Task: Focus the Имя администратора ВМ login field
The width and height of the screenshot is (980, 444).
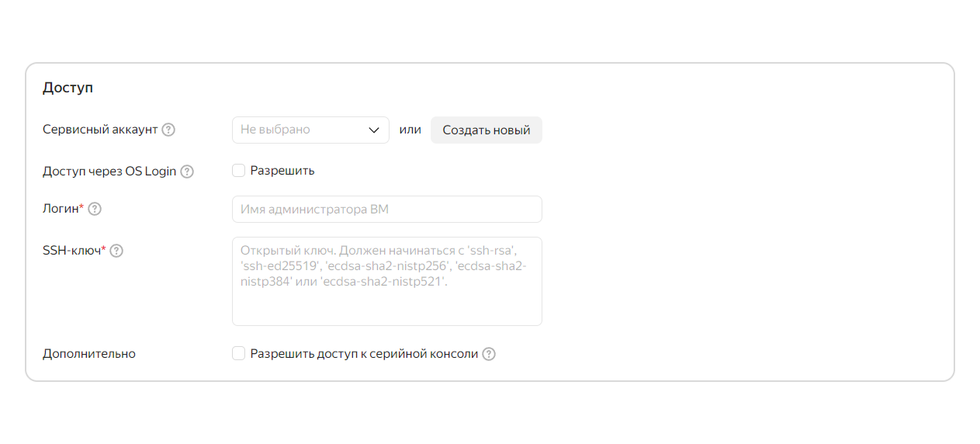Action: (387, 210)
